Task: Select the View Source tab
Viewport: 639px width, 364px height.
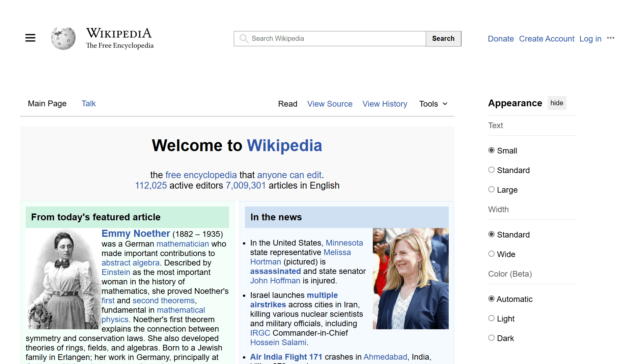Action: point(330,104)
